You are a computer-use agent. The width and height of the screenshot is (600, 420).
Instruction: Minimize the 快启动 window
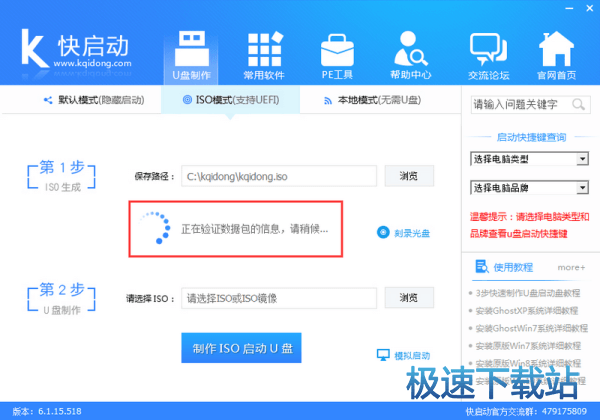point(569,8)
